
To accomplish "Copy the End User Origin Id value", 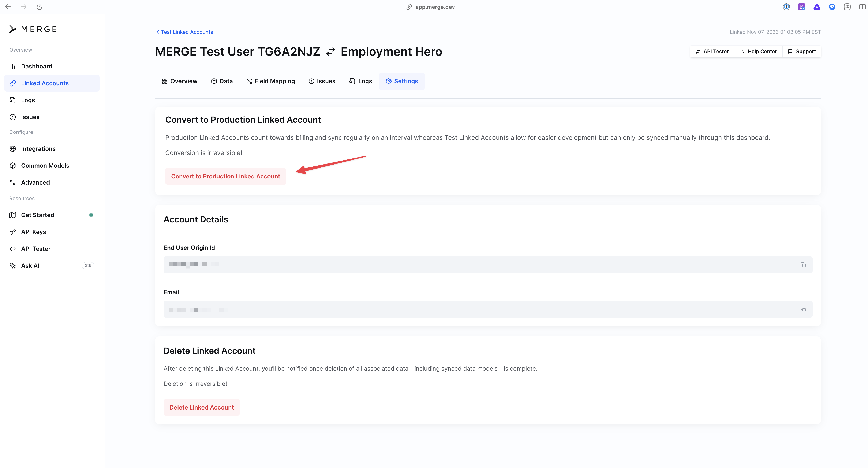I will click(x=803, y=265).
